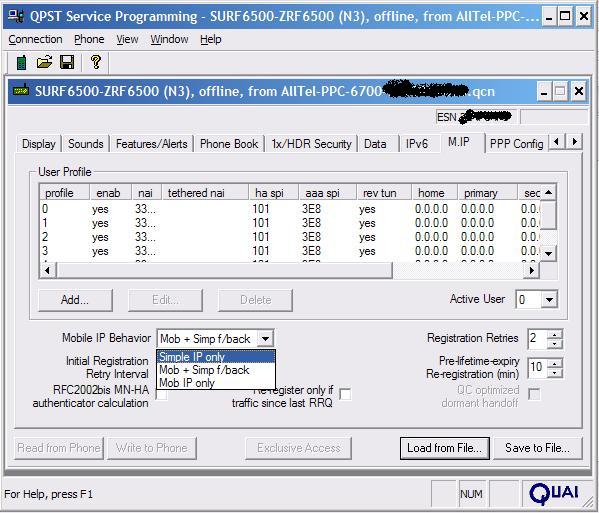Image resolution: width=599 pixels, height=513 pixels.
Task: Open the Help menu
Action: point(210,39)
